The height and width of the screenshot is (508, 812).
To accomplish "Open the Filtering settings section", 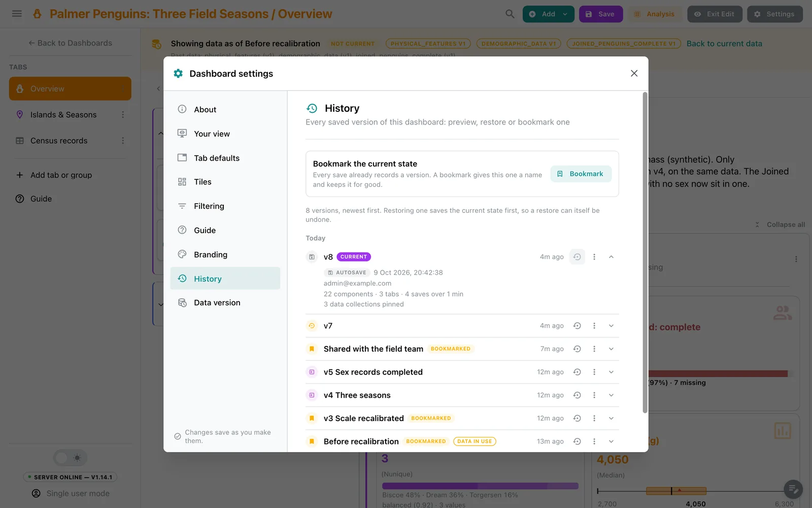I will point(225,206).
